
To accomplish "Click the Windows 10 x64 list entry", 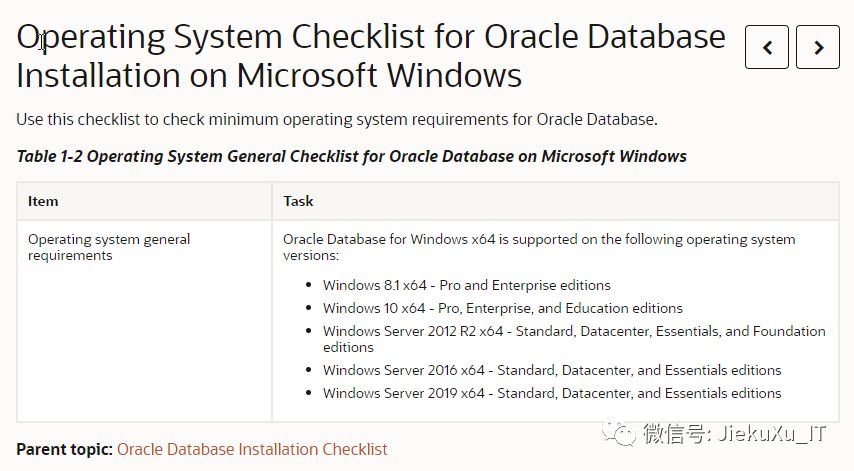I will (502, 308).
